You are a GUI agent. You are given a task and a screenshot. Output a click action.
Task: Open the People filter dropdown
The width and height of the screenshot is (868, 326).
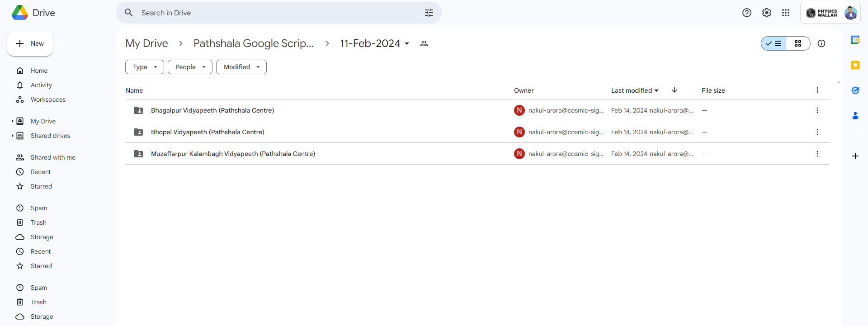click(x=190, y=67)
